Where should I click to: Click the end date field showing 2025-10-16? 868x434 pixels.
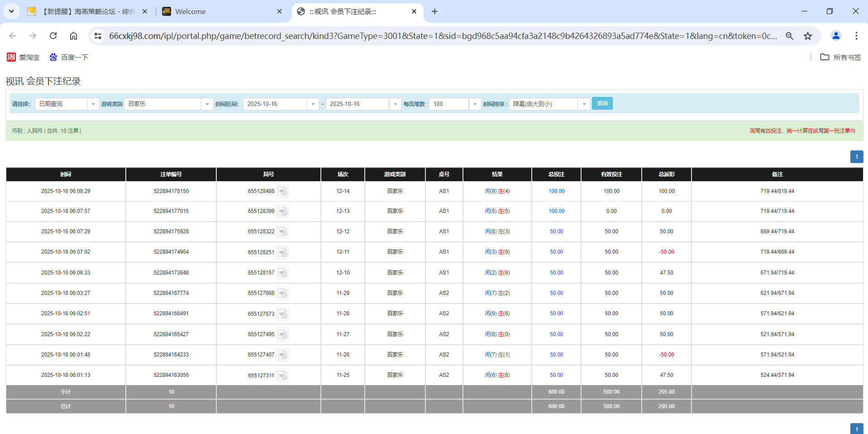tap(358, 104)
